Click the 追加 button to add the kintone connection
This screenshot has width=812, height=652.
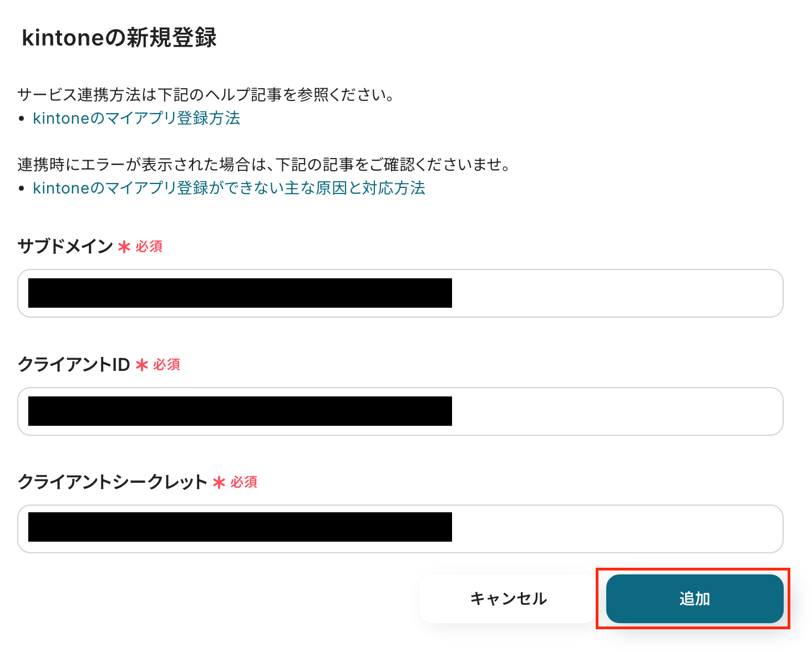(x=694, y=599)
